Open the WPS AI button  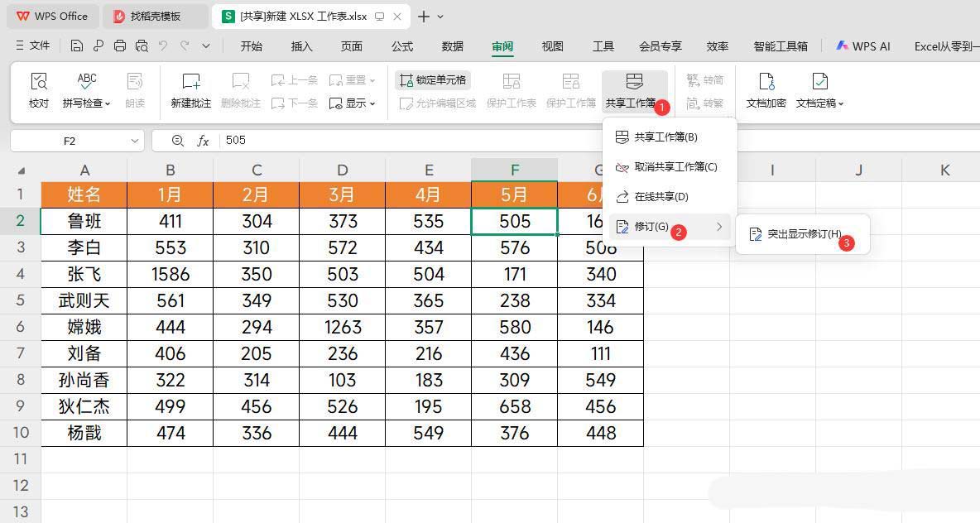click(863, 46)
